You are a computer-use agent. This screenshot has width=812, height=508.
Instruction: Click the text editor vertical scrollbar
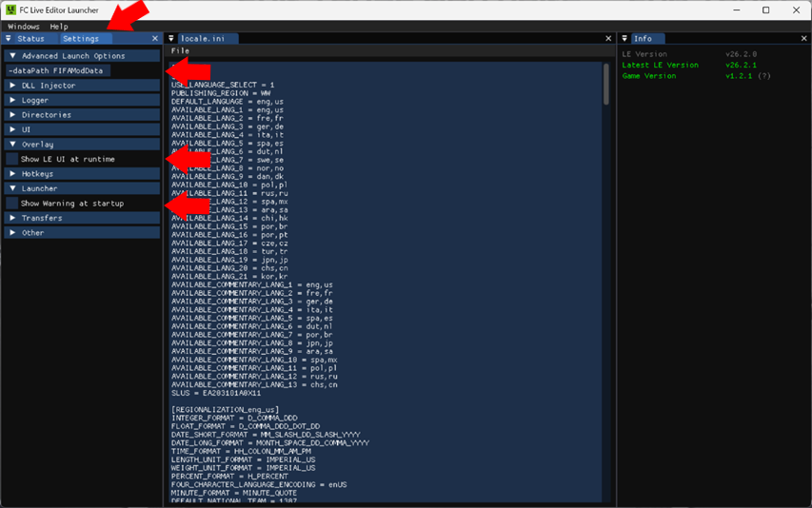604,86
